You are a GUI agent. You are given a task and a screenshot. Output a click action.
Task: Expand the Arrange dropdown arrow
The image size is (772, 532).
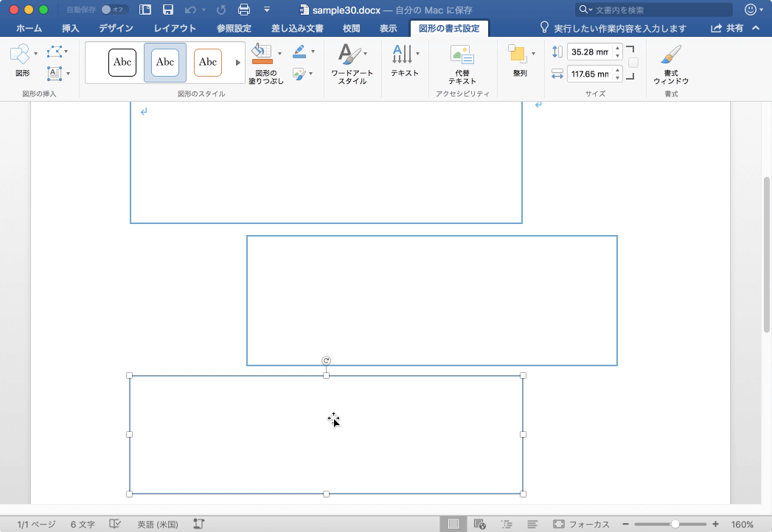(533, 53)
